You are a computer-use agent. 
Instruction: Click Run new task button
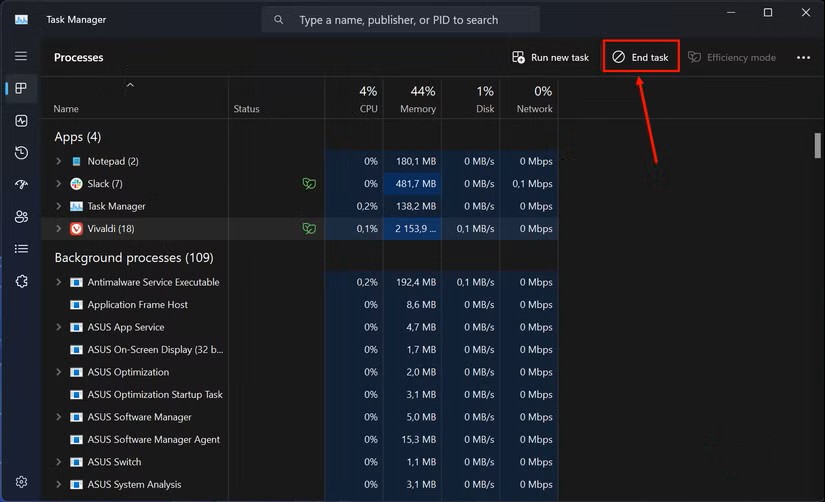(x=550, y=57)
